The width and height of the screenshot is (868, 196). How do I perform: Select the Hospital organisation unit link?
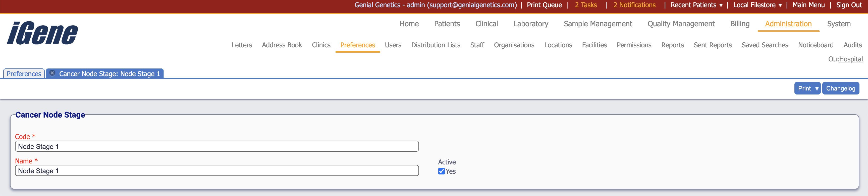tap(850, 59)
